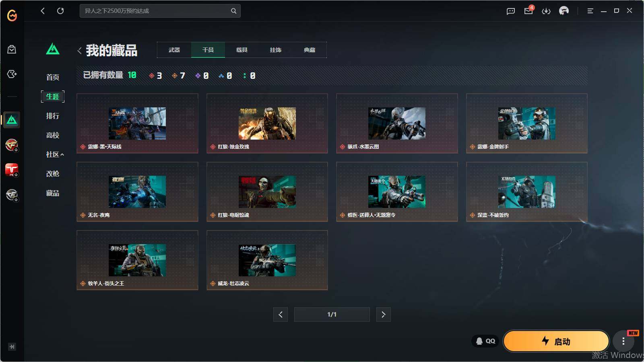This screenshot has width=644, height=362.
Task: Open the download manager icon
Action: [x=546, y=11]
